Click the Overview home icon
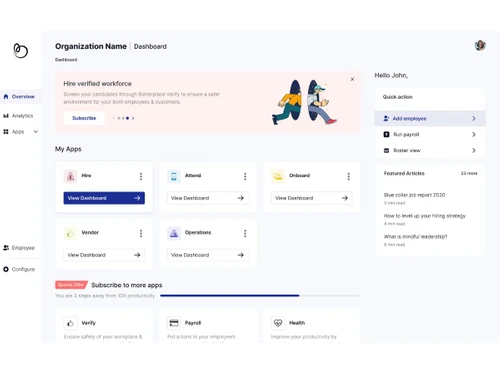The image size is (500, 375). pyautogui.click(x=6, y=97)
